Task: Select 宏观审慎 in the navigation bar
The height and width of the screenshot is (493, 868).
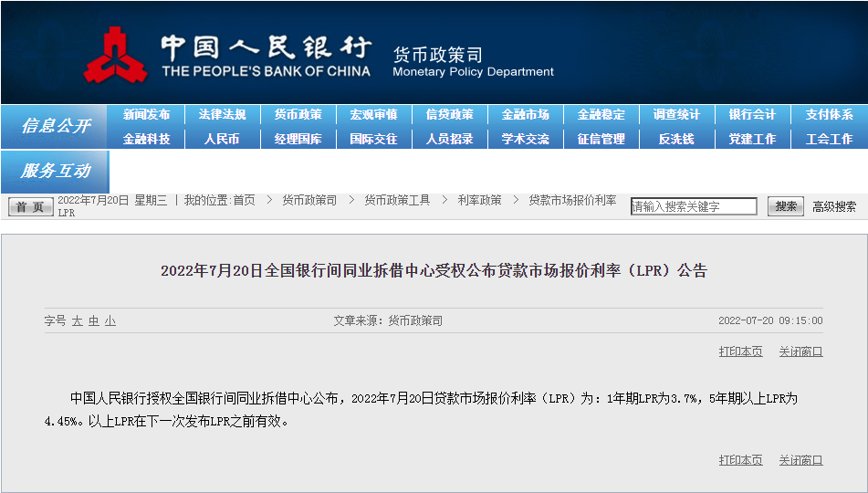Action: pyautogui.click(x=373, y=115)
